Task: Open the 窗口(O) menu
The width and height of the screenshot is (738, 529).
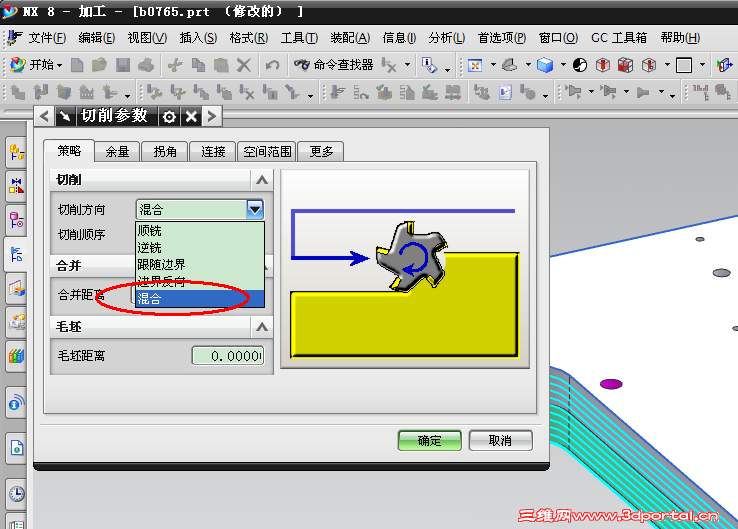Action: click(x=558, y=38)
